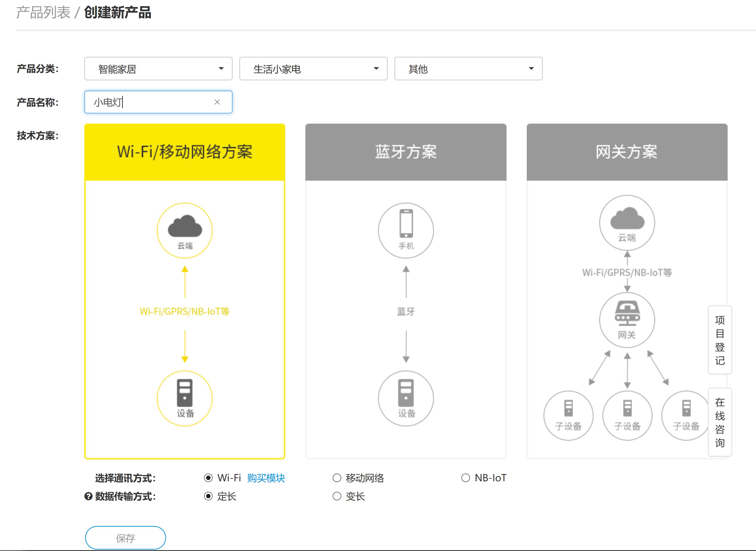Select the 移动网络 radio option
This screenshot has width=756, height=551.
point(337,478)
